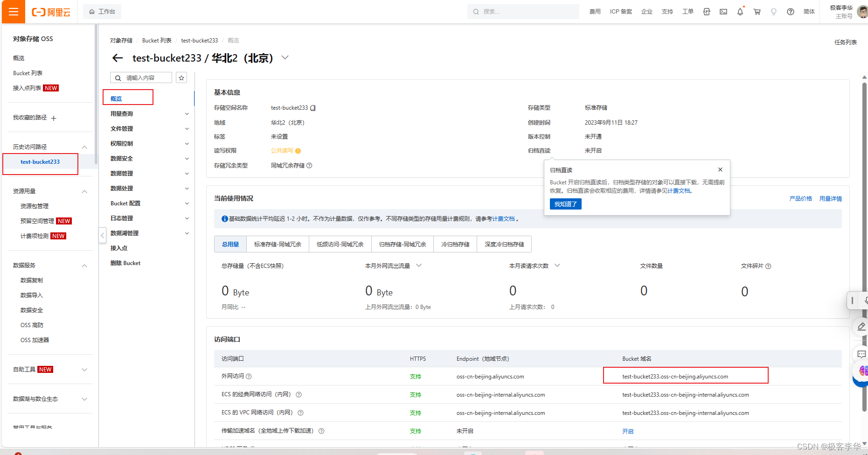The width and height of the screenshot is (868, 455).
Task: Select the Total Usage tab (总用量)
Action: point(230,244)
